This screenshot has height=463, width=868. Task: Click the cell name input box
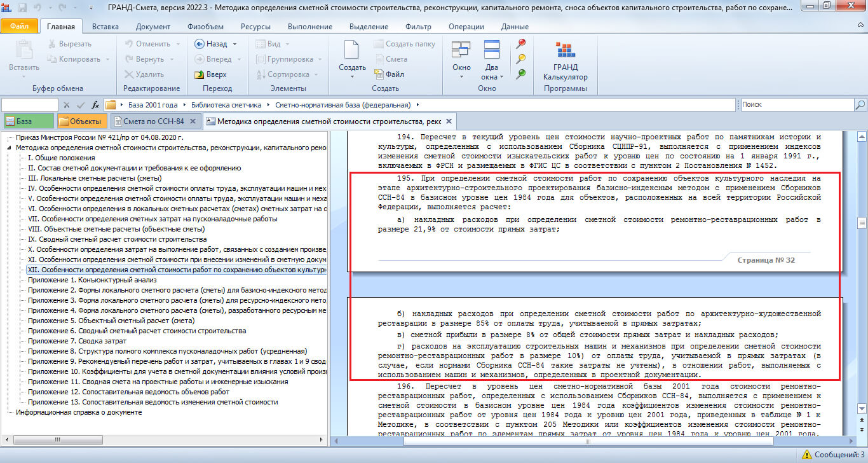[x=31, y=105]
